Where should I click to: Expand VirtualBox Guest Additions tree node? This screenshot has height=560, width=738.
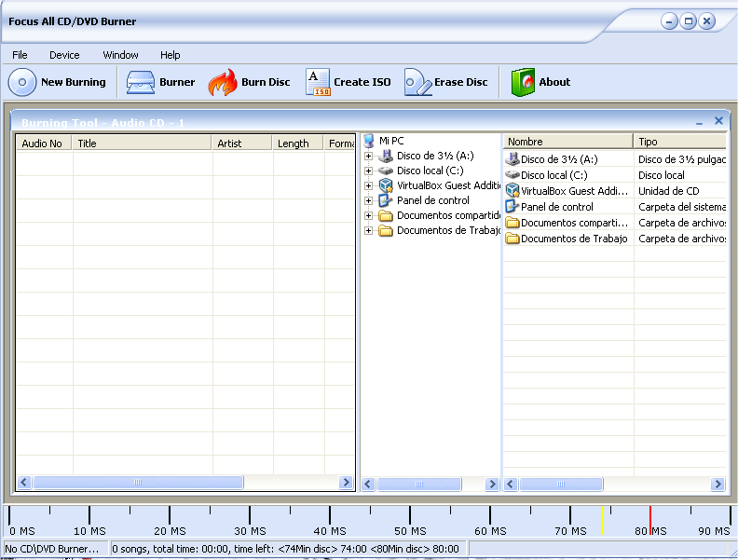coord(368,185)
